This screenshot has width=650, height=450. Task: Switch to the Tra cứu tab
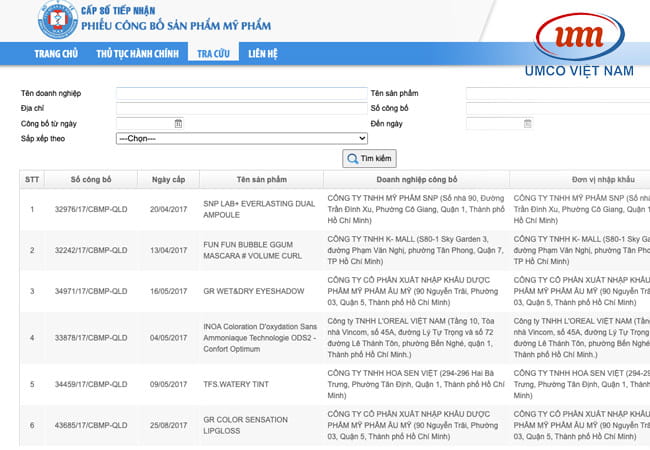pyautogui.click(x=213, y=53)
